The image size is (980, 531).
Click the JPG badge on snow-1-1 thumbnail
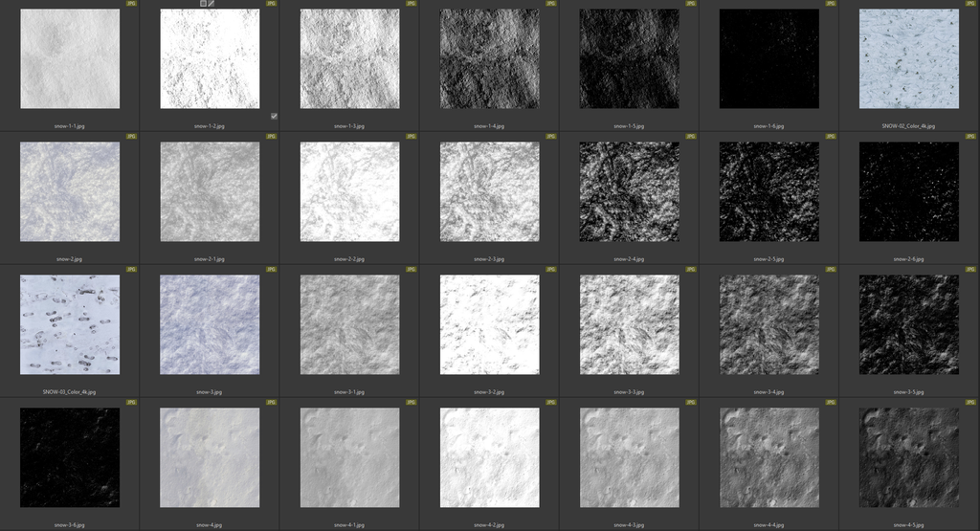click(131, 4)
